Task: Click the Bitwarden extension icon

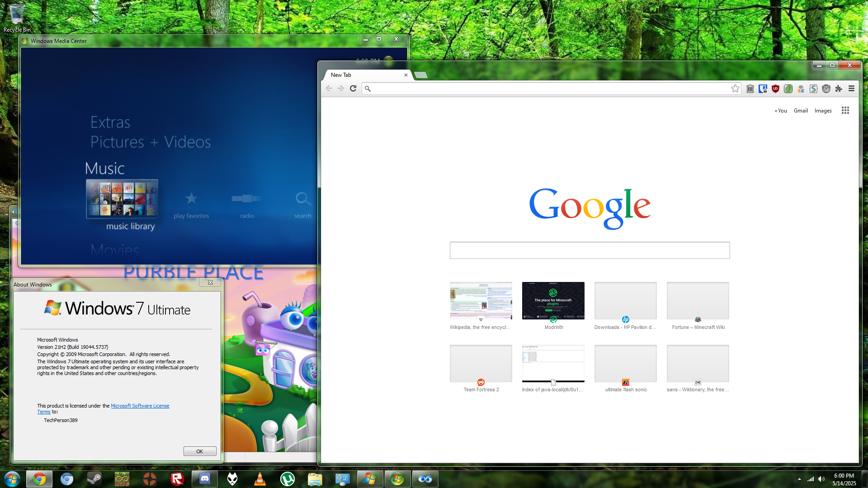Action: coord(763,89)
